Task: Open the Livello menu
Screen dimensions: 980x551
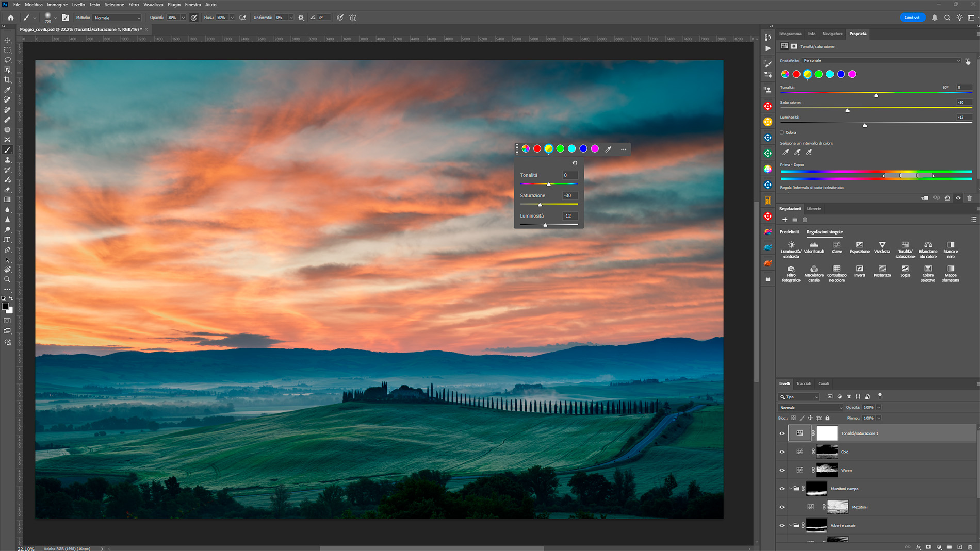Action: (78, 5)
